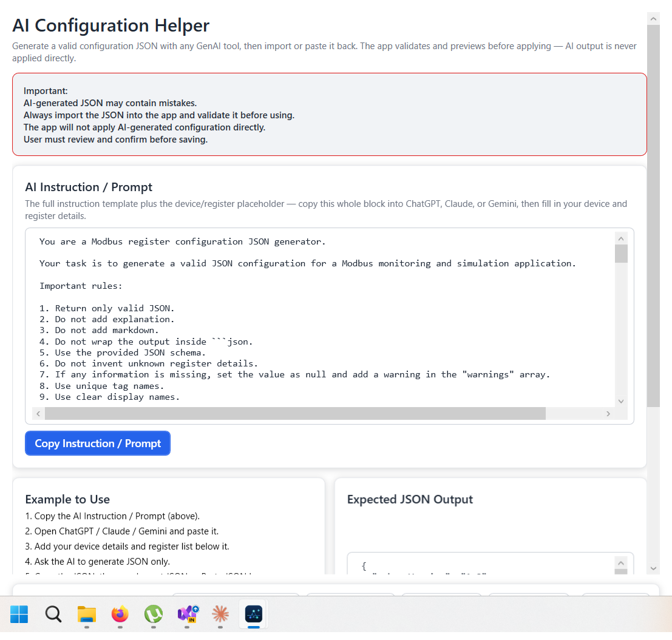
Task: Click rule '9. Use clear display names.'
Action: [x=109, y=397]
